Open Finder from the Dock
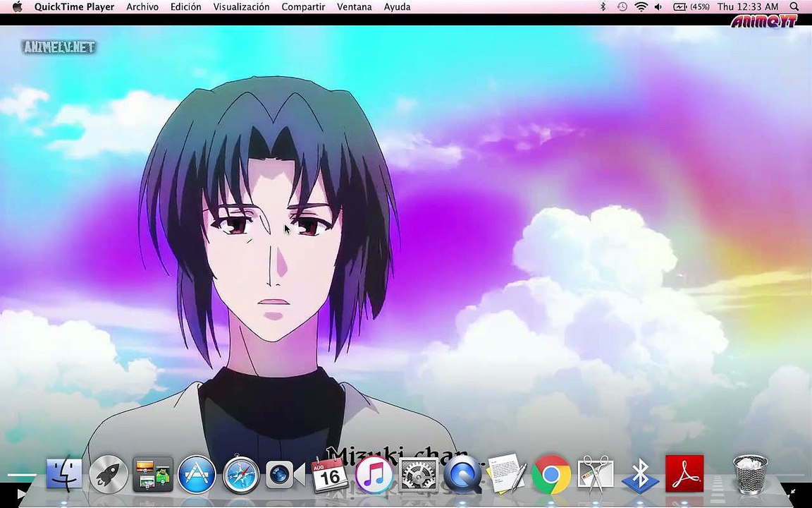The height and width of the screenshot is (508, 812). tap(64, 474)
